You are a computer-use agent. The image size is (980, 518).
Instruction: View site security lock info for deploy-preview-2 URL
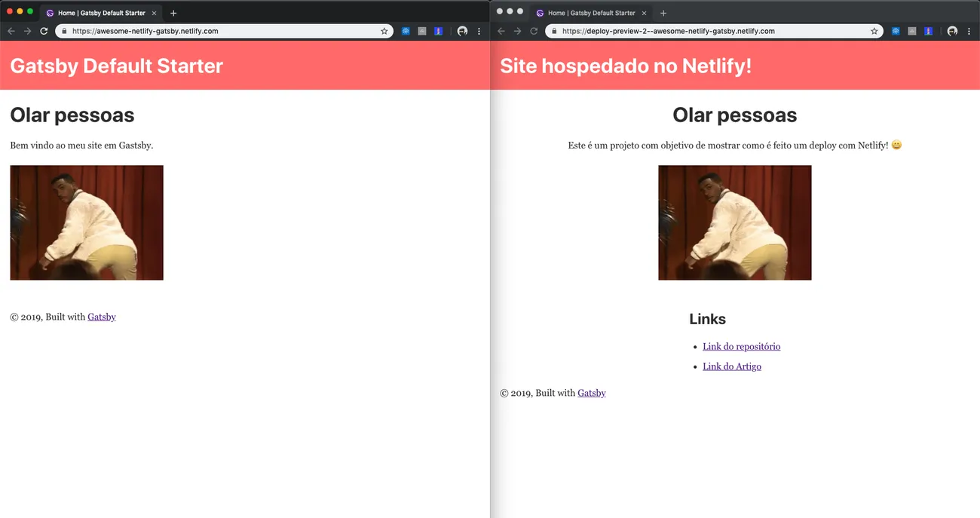554,31
